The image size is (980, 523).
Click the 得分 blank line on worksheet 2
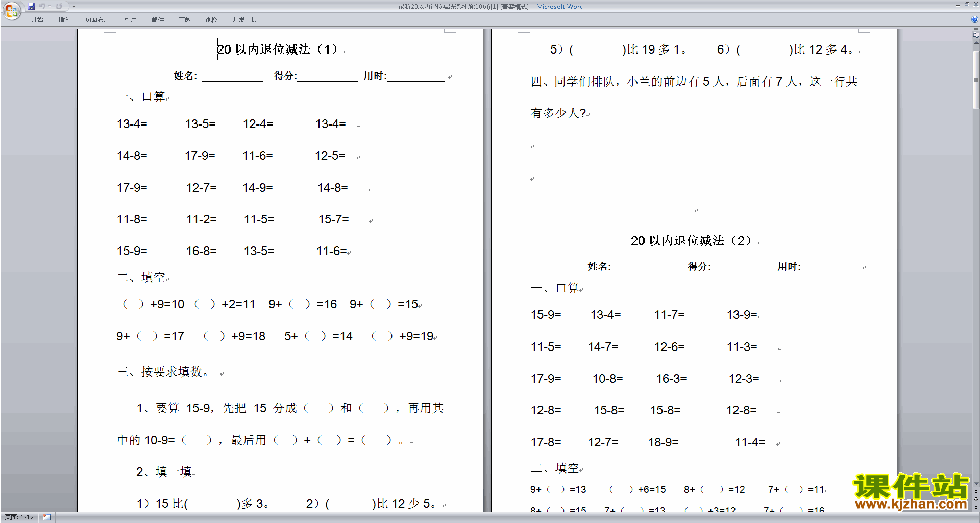742,268
